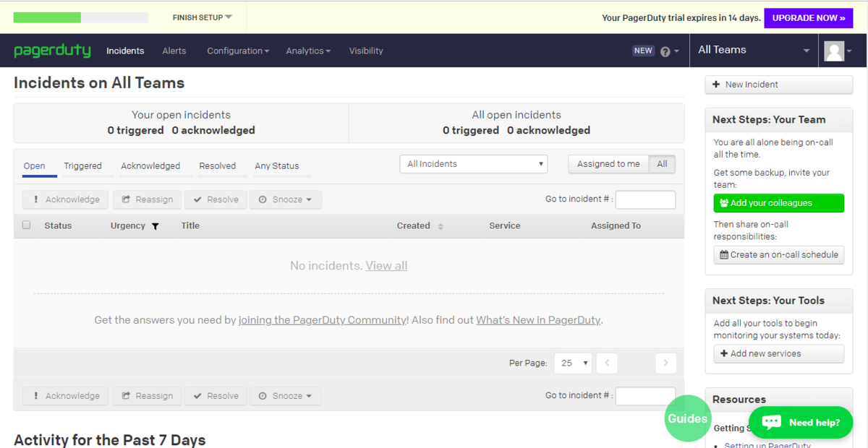The image size is (868, 448).
Task: Focus the top Go to incident field
Action: click(x=645, y=199)
